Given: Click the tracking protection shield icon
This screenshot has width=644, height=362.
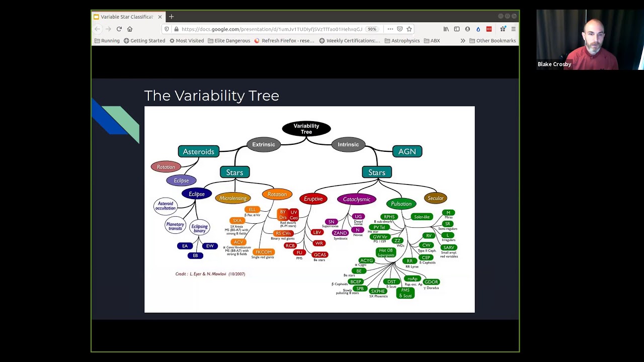Looking at the screenshot, I should 167,29.
